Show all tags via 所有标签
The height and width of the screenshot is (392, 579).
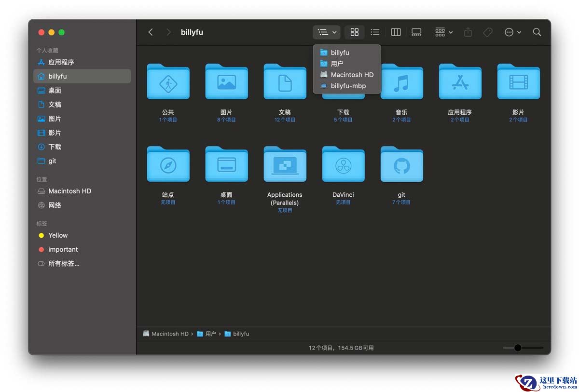(63, 264)
